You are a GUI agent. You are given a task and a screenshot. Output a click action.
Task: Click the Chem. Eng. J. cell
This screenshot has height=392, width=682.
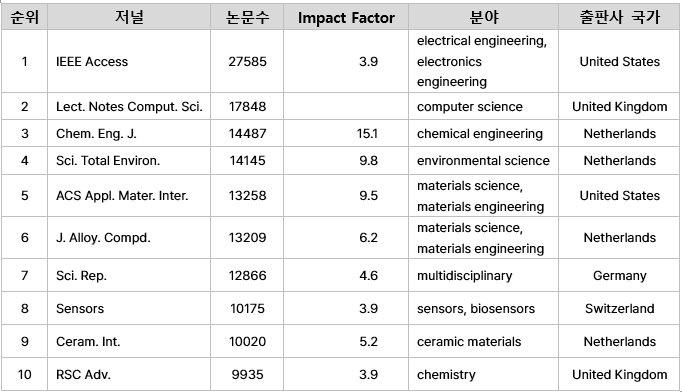pos(129,133)
